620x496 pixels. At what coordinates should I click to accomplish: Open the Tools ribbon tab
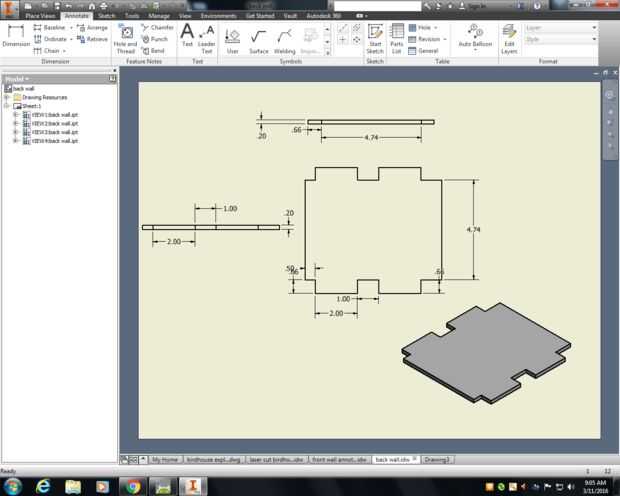point(132,16)
